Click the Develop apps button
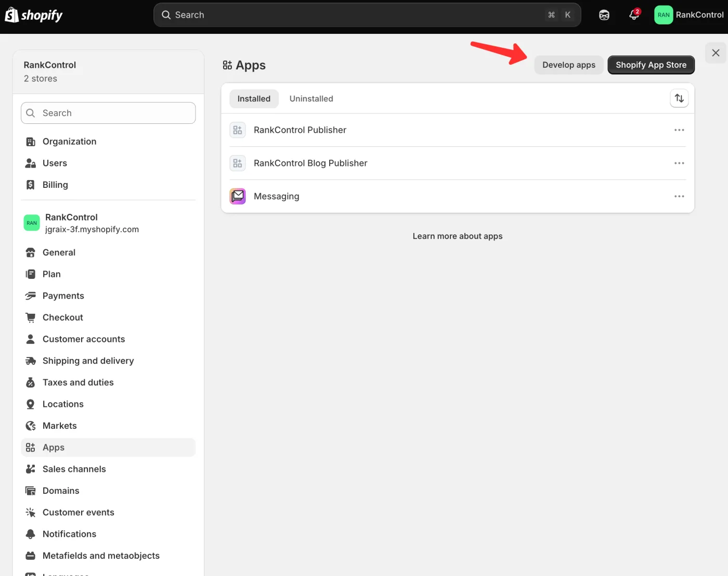This screenshot has height=576, width=728. pos(569,65)
